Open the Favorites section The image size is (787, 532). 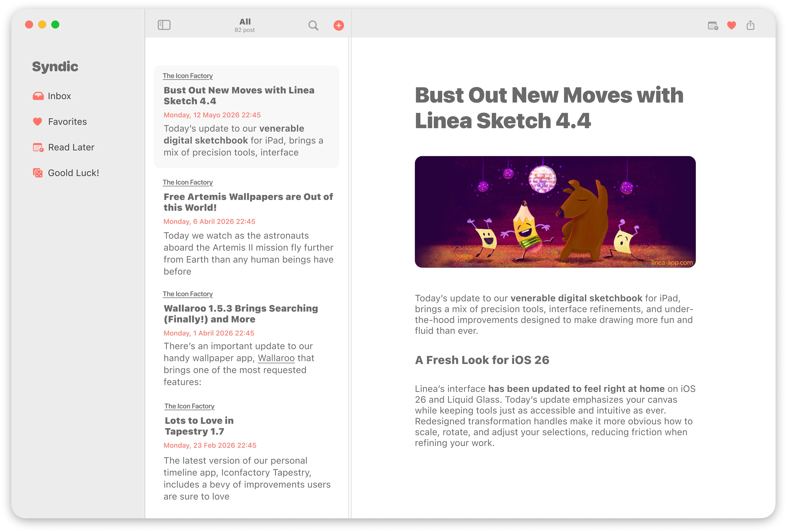(60, 122)
